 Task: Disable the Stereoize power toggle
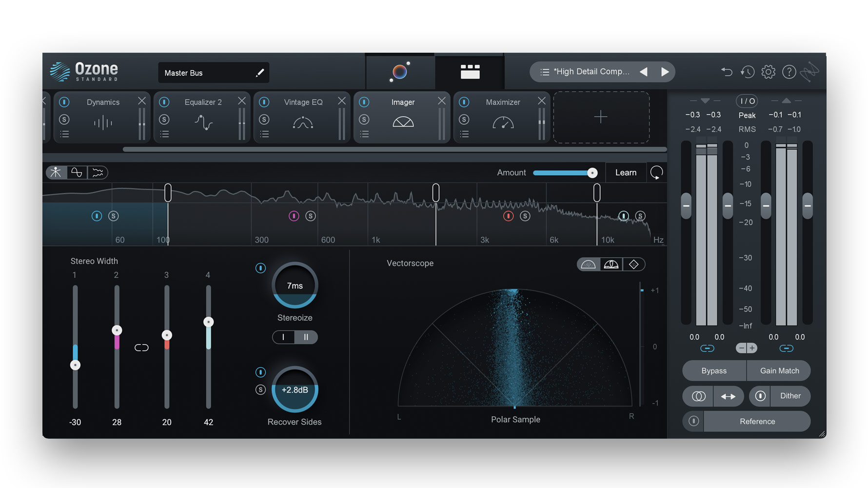pyautogui.click(x=261, y=268)
